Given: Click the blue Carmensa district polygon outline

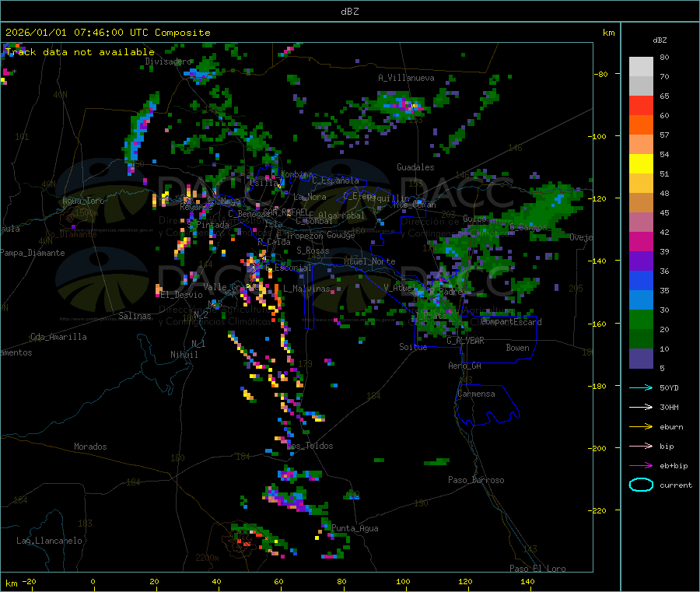Looking at the screenshot, I should (x=487, y=405).
